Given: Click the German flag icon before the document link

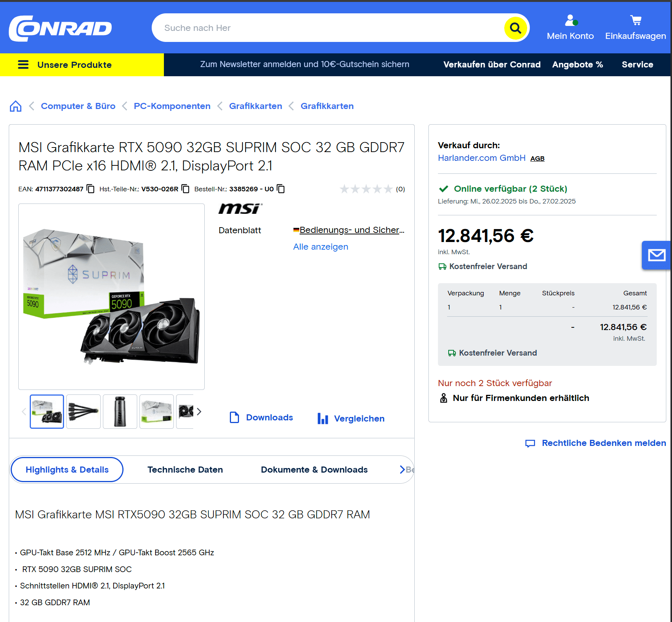Looking at the screenshot, I should point(296,230).
